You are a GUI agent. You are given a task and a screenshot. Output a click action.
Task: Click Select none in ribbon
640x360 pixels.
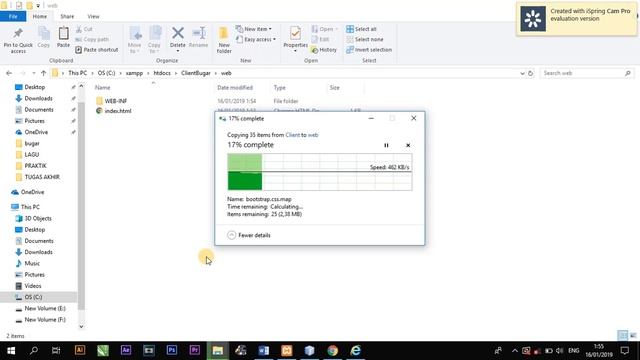click(x=364, y=39)
